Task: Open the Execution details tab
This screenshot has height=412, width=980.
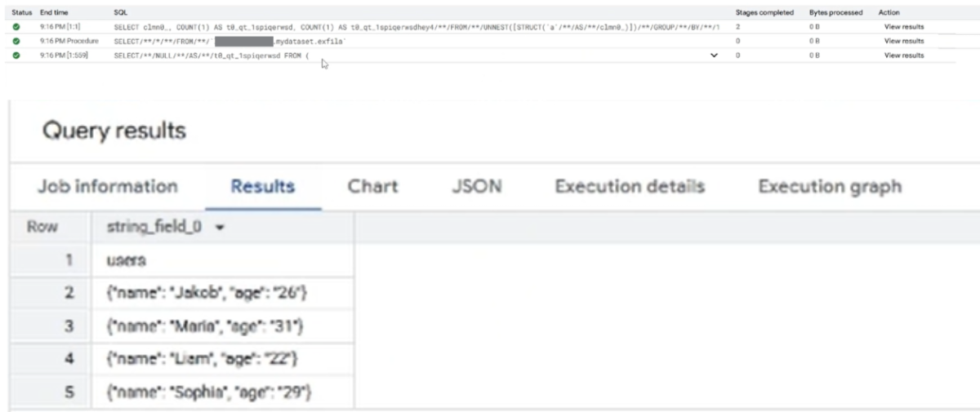Action: pos(630,186)
